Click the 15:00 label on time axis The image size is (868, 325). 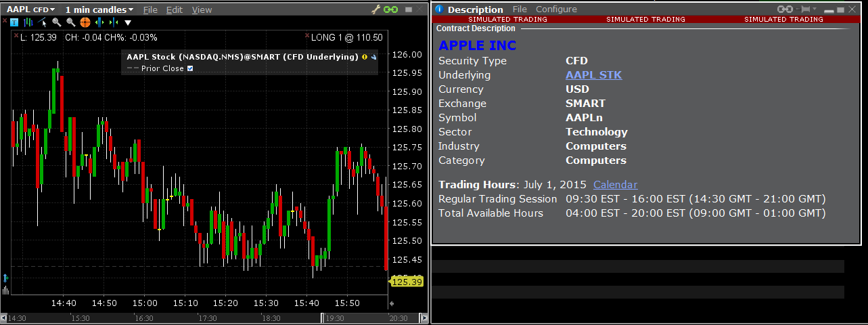[145, 303]
